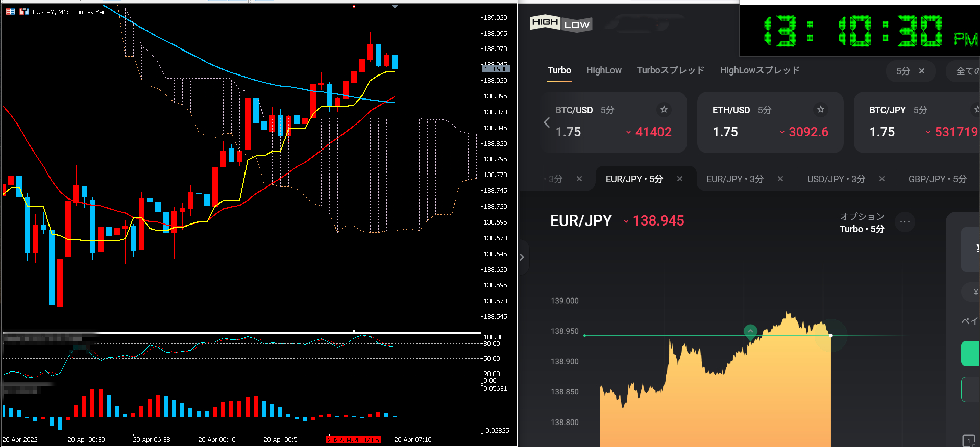
Task: Click the HighLow logo
Action: [x=560, y=23]
